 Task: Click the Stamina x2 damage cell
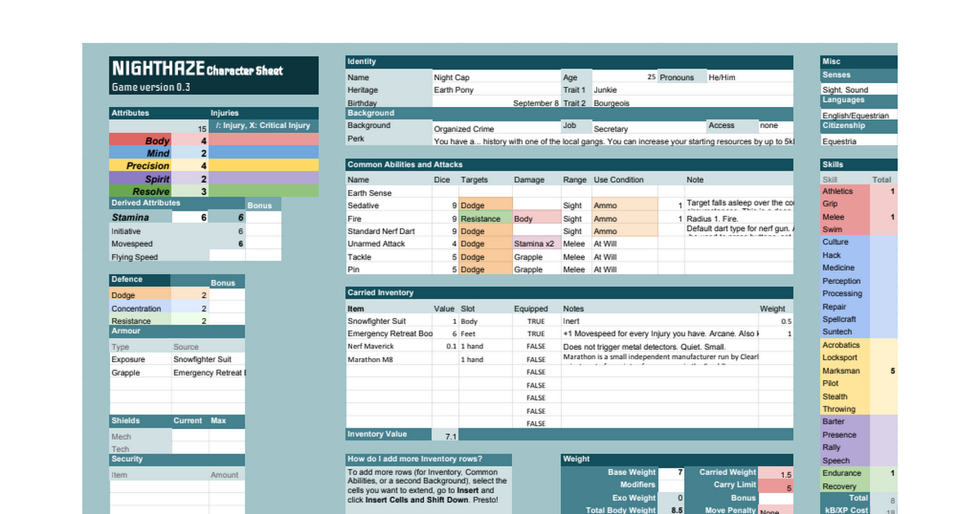coord(537,244)
